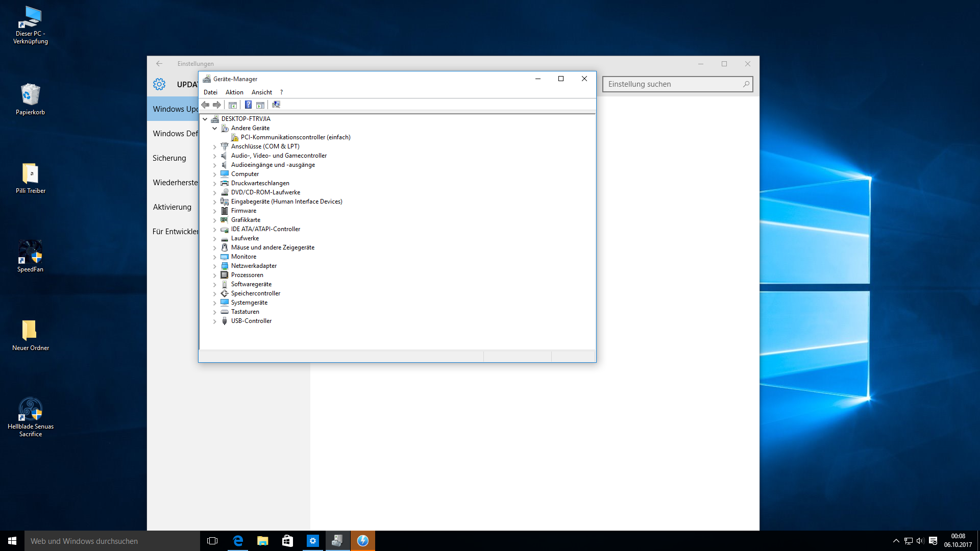The image size is (980, 551).
Task: Open the Task View taskbar icon
Action: click(212, 541)
